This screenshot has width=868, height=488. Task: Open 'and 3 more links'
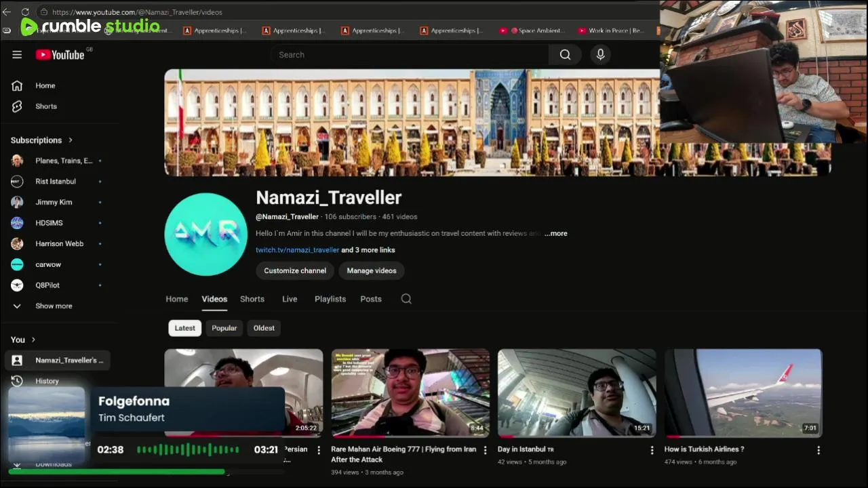pos(368,250)
